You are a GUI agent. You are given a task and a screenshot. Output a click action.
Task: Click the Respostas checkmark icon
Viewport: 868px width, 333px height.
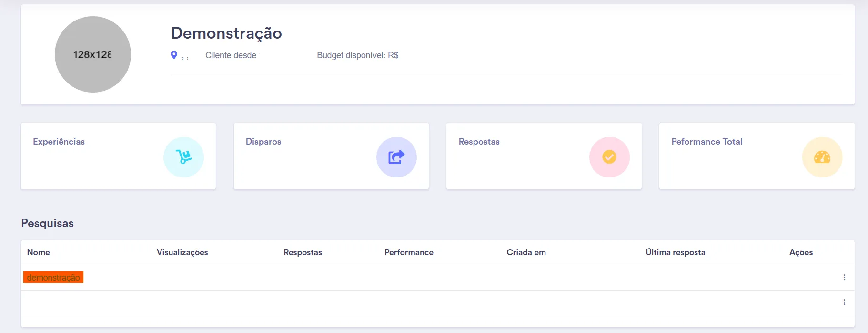tap(609, 157)
